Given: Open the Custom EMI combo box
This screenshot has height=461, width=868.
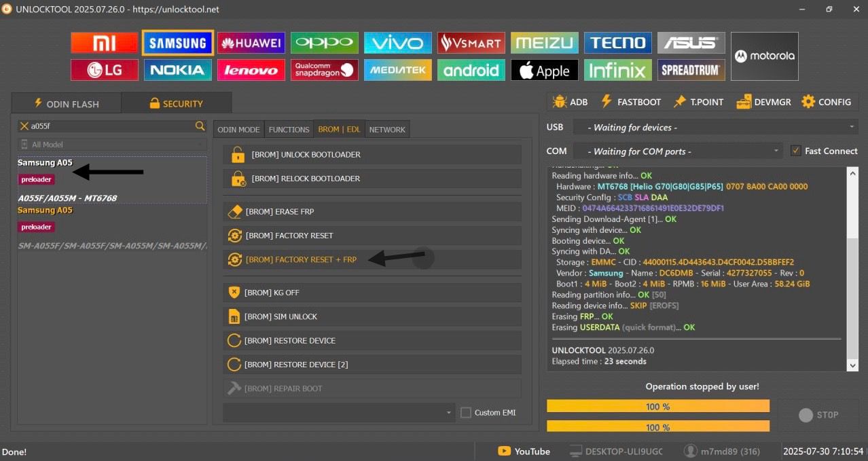Looking at the screenshot, I should pos(339,412).
